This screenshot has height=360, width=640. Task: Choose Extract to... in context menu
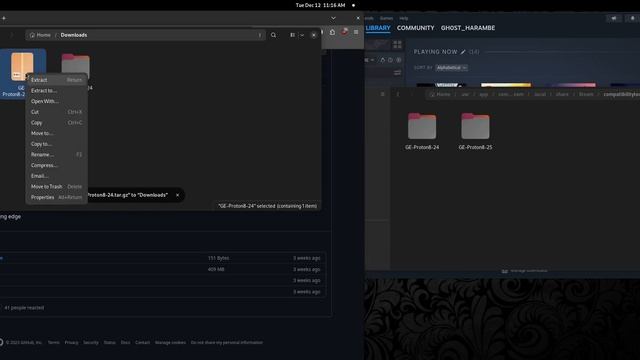(56, 91)
